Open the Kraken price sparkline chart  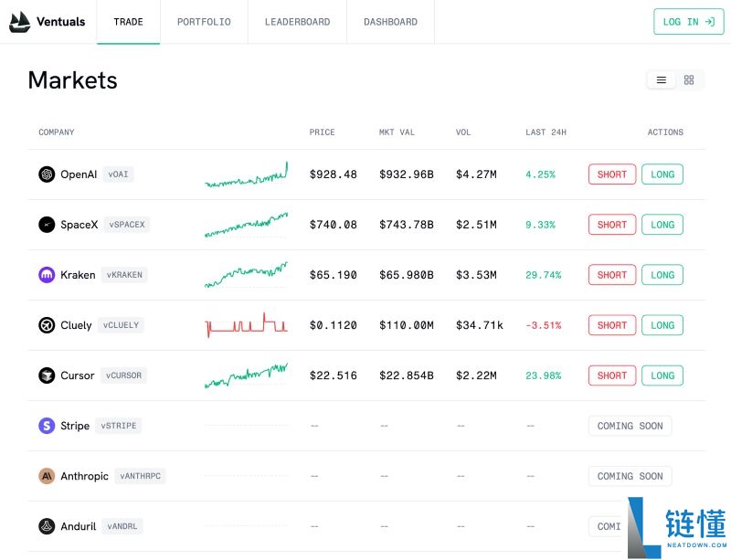click(x=246, y=273)
